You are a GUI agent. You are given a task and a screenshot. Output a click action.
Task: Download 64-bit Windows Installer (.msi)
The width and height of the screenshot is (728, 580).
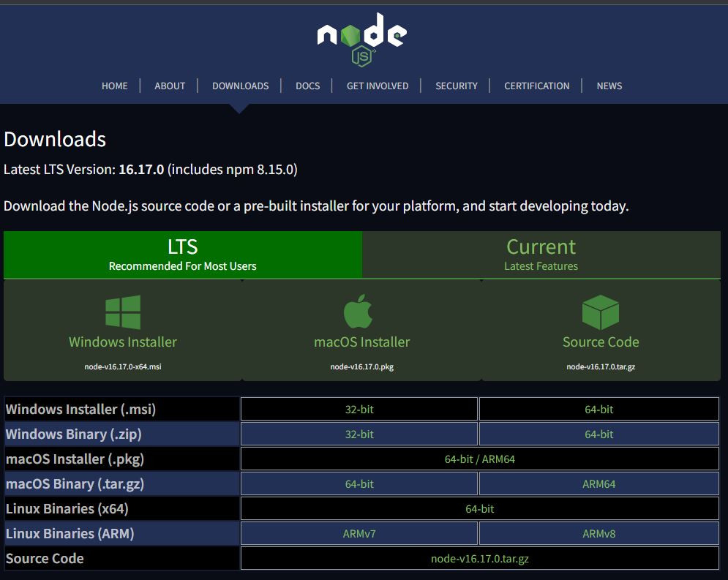tap(599, 410)
